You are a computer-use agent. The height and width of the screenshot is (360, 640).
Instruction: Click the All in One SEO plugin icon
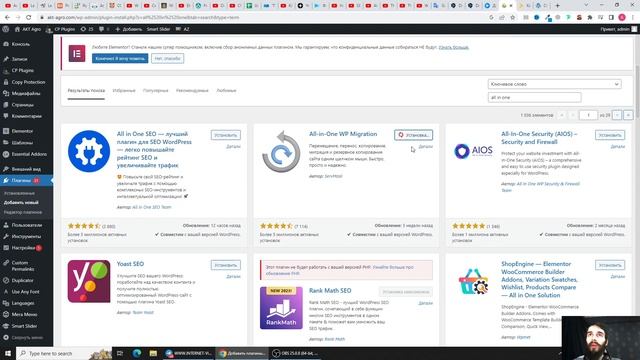point(89,151)
